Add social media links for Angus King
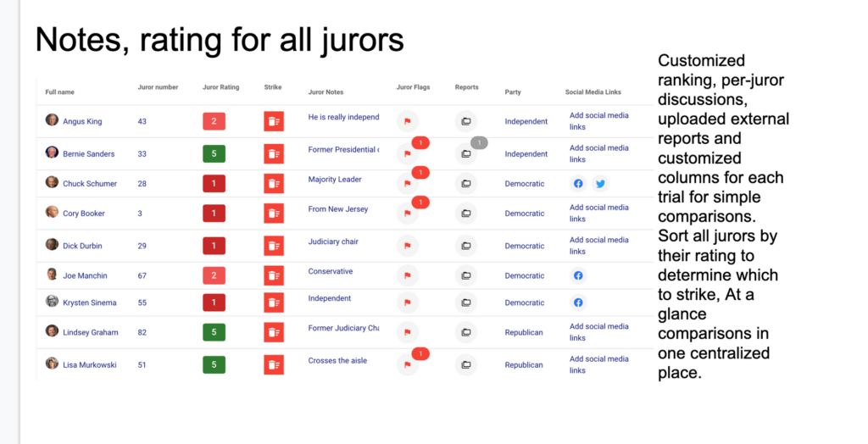 pos(599,121)
